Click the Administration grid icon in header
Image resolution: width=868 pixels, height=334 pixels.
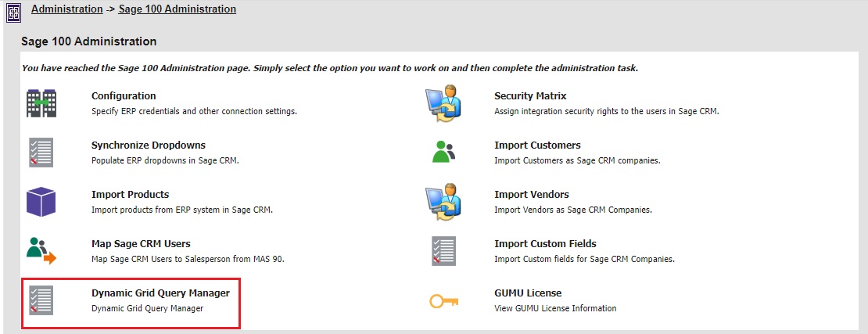coord(13,11)
